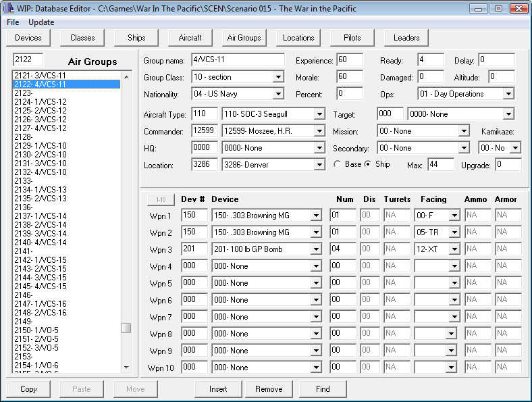Screen dimensions: 532x402
Task: Click the app icon in title bar
Action: tap(8, 9)
